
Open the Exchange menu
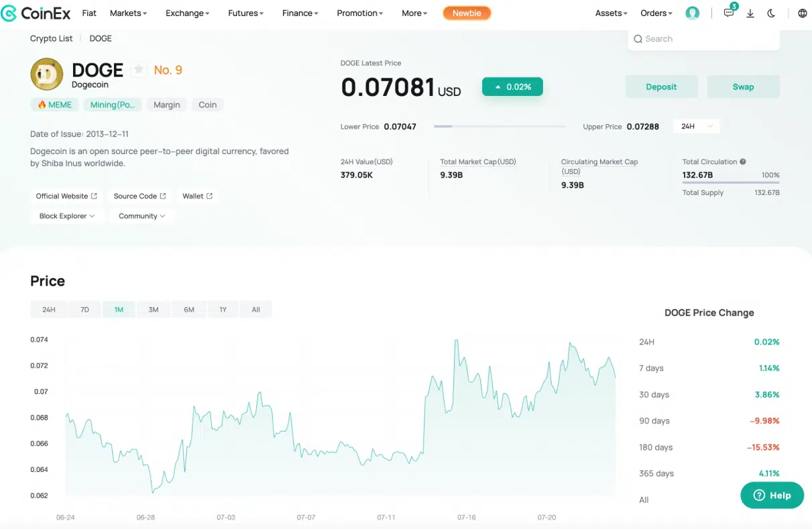[187, 13]
